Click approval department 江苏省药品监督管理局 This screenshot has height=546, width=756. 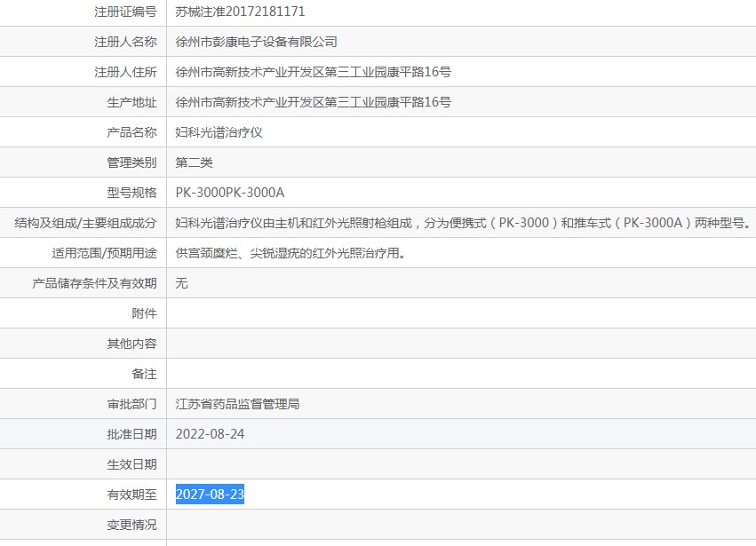pyautogui.click(x=237, y=404)
